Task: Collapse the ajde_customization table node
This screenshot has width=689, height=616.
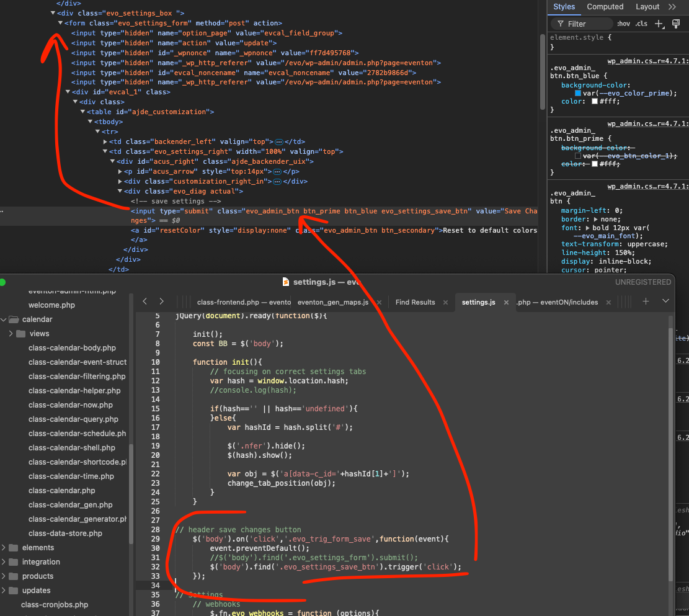Action: pos(82,112)
